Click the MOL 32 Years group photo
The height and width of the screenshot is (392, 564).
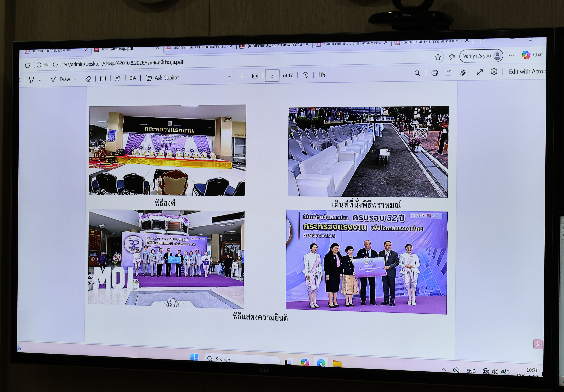click(166, 259)
